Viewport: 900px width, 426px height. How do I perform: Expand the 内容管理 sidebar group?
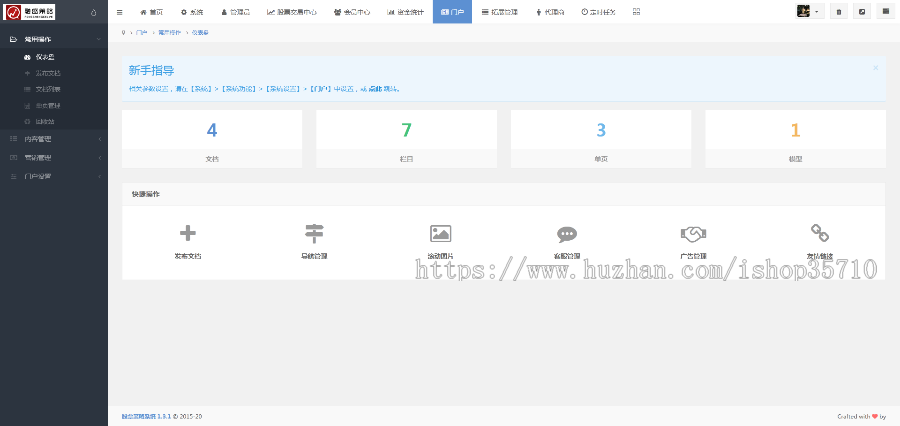(x=54, y=139)
